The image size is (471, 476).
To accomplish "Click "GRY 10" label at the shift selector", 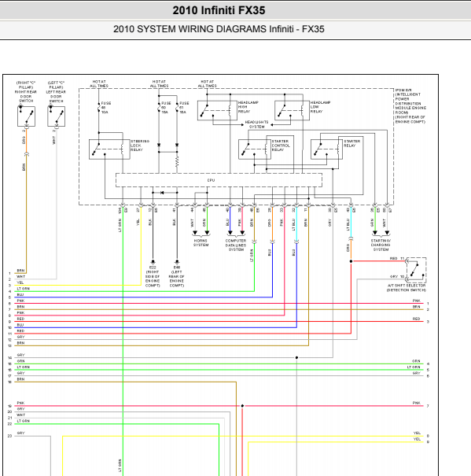I will pyautogui.click(x=397, y=277).
